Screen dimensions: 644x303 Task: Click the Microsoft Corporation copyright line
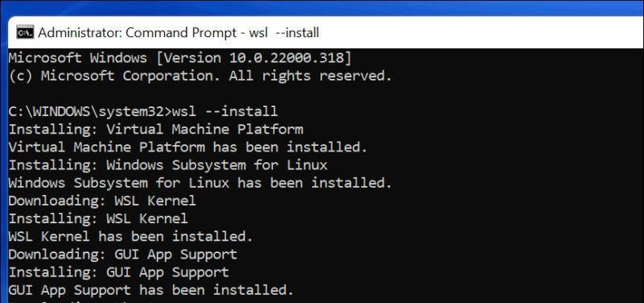(x=200, y=76)
